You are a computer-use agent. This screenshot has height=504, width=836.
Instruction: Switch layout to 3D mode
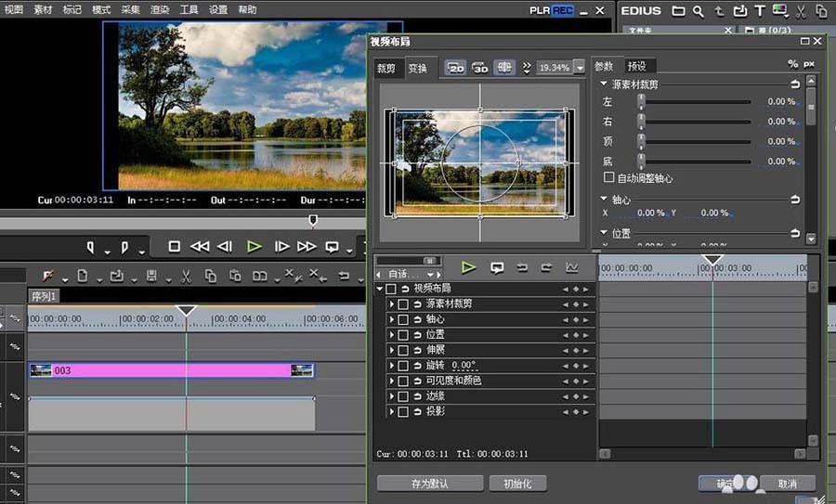[x=479, y=68]
